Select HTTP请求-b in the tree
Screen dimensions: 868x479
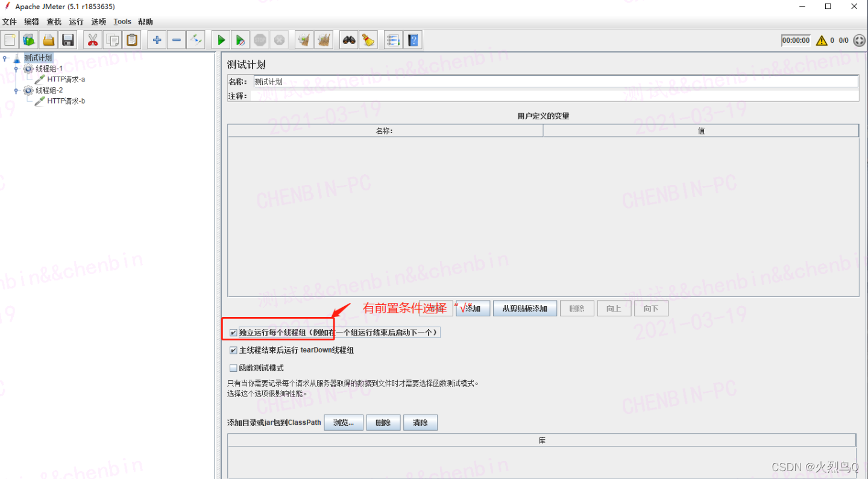point(66,101)
